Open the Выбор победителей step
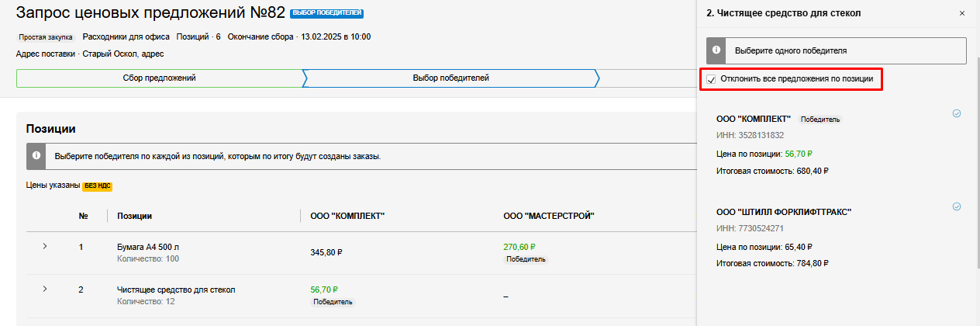980x326 pixels. pos(450,78)
